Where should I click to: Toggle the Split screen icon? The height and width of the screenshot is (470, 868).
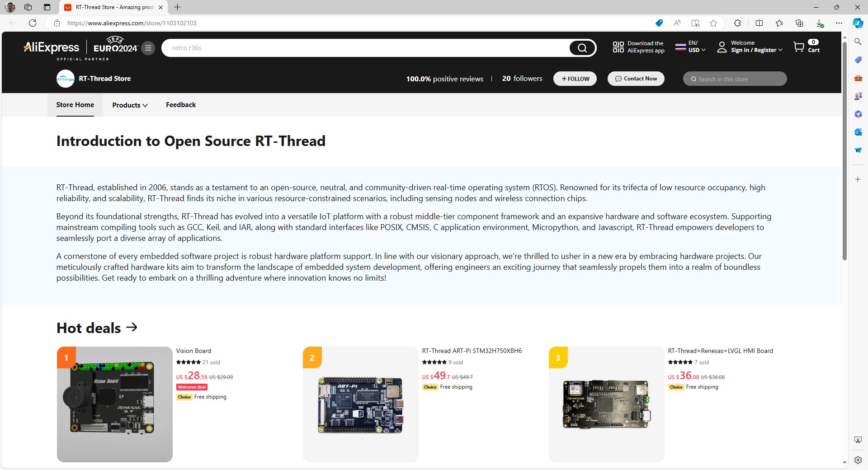click(759, 23)
